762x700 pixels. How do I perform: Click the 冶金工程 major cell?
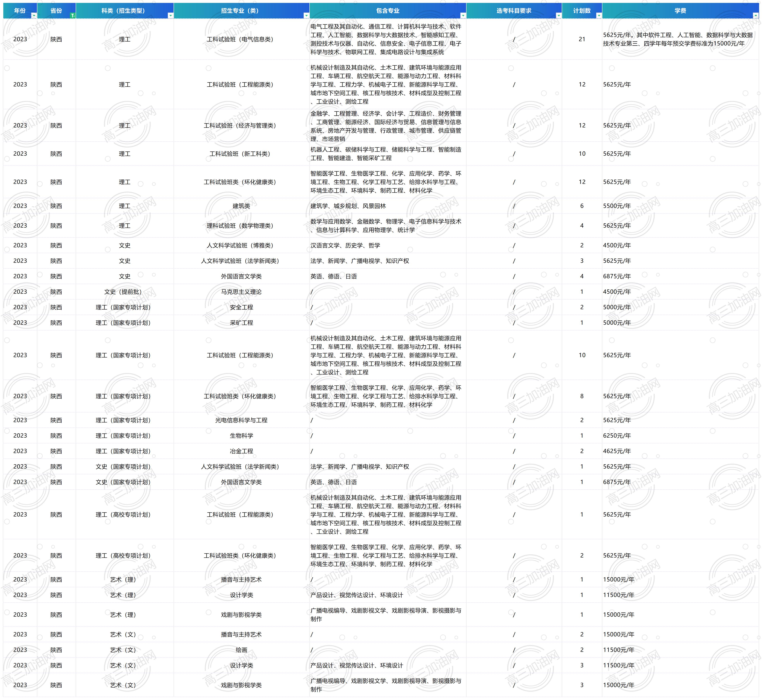[x=241, y=452]
